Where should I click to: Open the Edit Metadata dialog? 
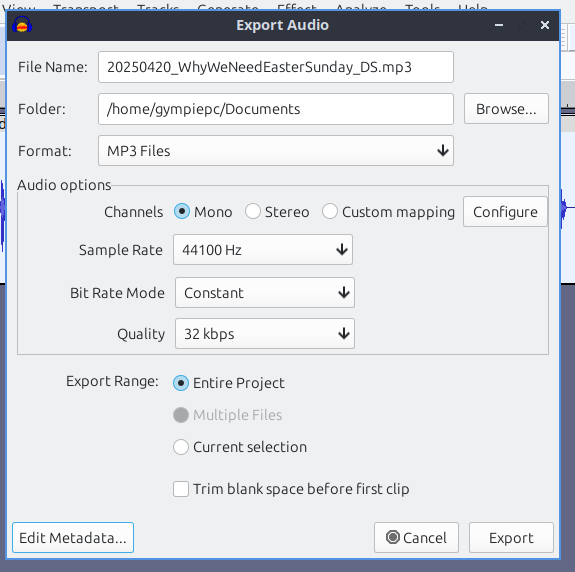(73, 538)
